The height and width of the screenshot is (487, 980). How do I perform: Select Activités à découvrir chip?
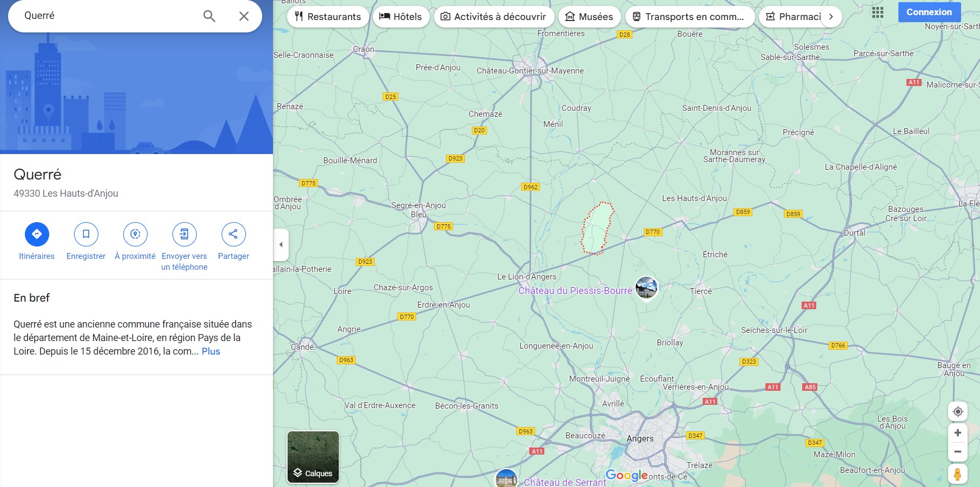point(494,17)
